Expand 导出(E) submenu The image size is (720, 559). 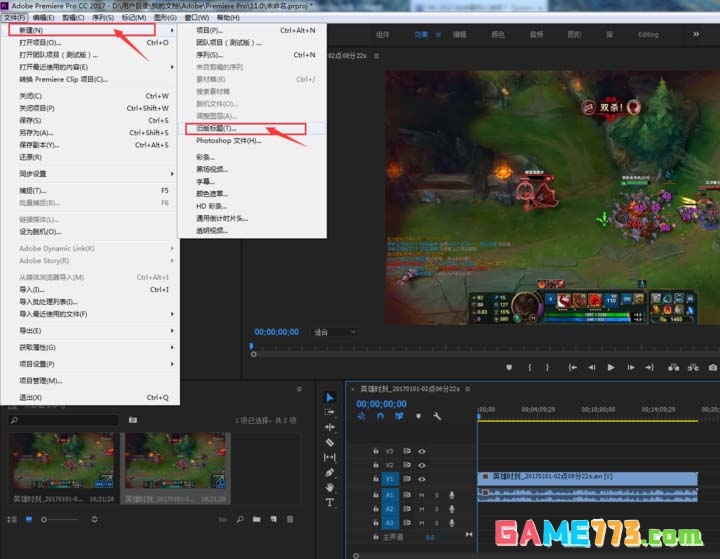coord(90,331)
